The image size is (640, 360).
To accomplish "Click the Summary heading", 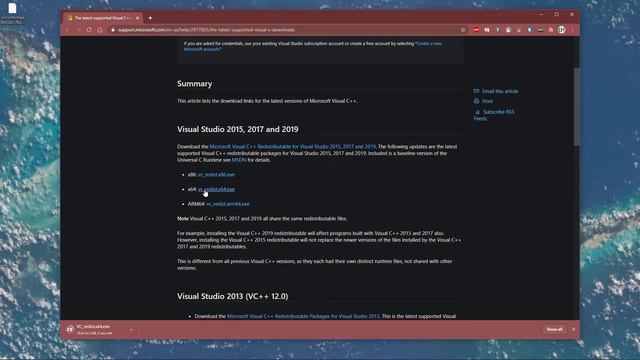I will (195, 84).
